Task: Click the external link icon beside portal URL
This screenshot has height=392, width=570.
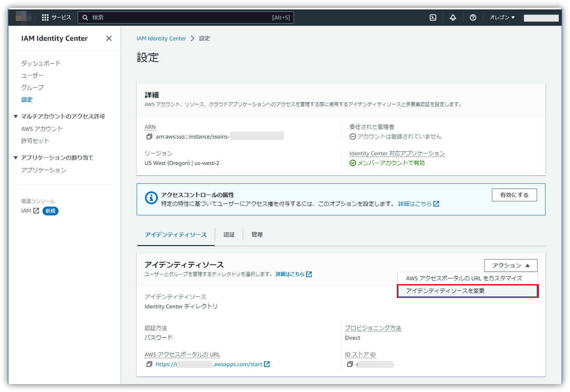Action: 267,364
